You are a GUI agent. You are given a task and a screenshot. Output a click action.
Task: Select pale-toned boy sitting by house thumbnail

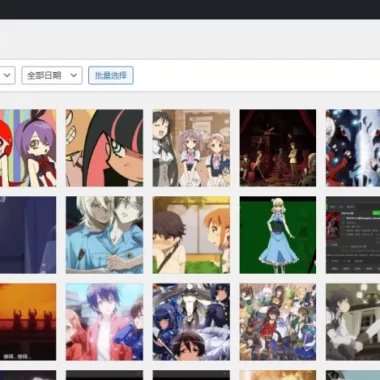click(x=353, y=322)
